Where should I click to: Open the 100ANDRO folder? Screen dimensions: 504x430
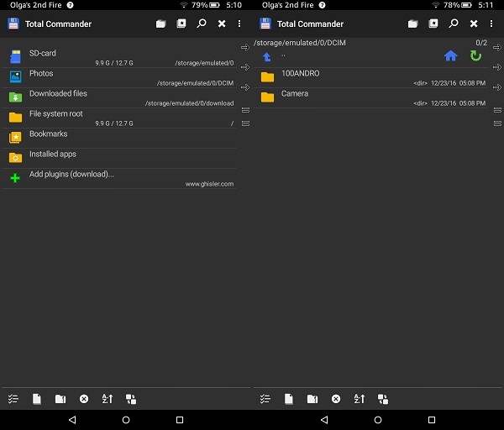371,77
